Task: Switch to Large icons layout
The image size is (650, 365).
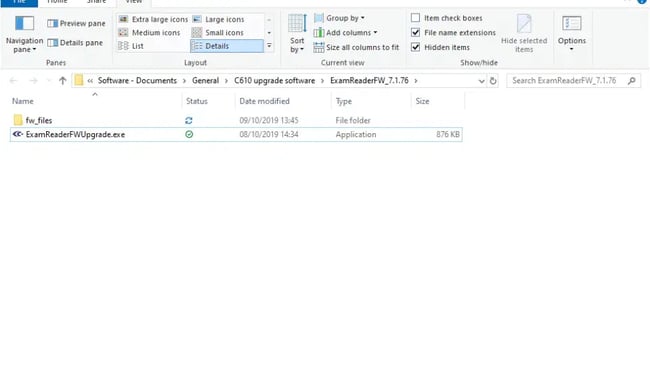Action: [218, 19]
